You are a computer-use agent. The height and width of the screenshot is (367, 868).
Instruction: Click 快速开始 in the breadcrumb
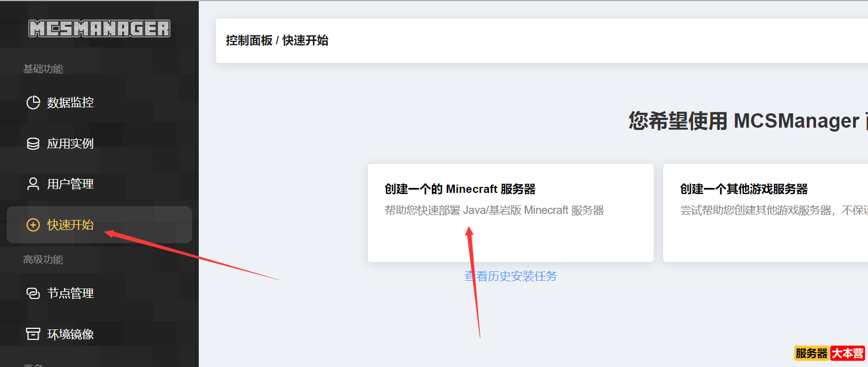(305, 40)
